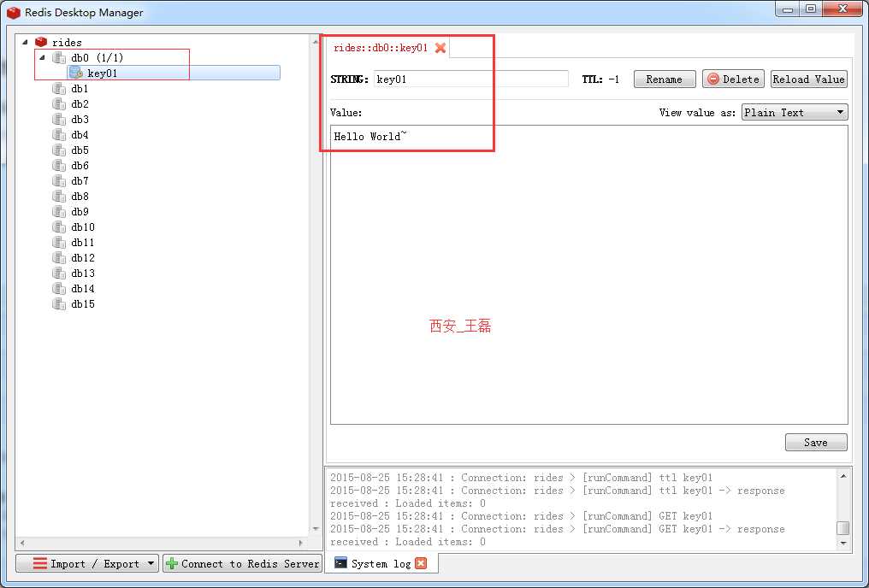Click the tree scroll right arrow
869x588 pixels.
(x=300, y=543)
